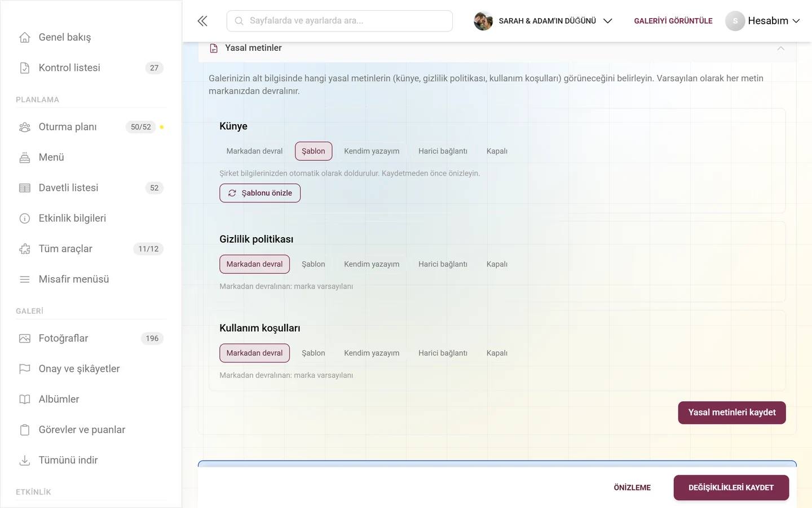Click the Şablonu önizle button
Image resolution: width=812 pixels, height=508 pixels.
pos(260,193)
